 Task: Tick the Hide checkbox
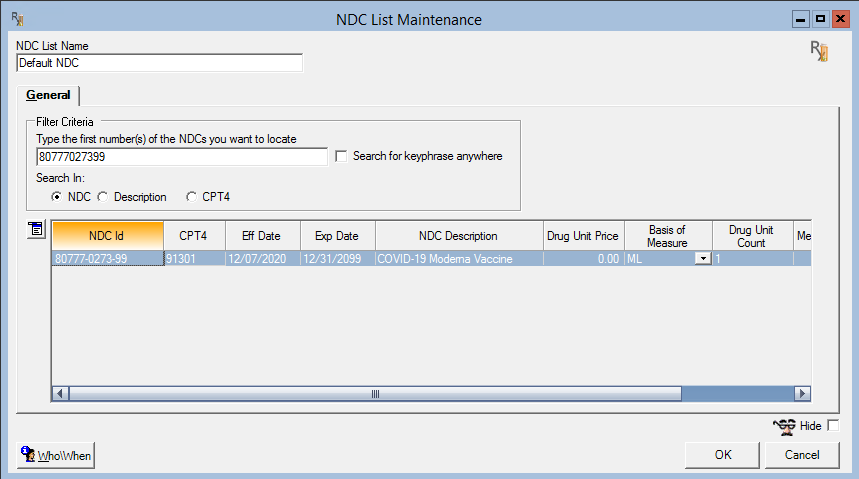833,425
